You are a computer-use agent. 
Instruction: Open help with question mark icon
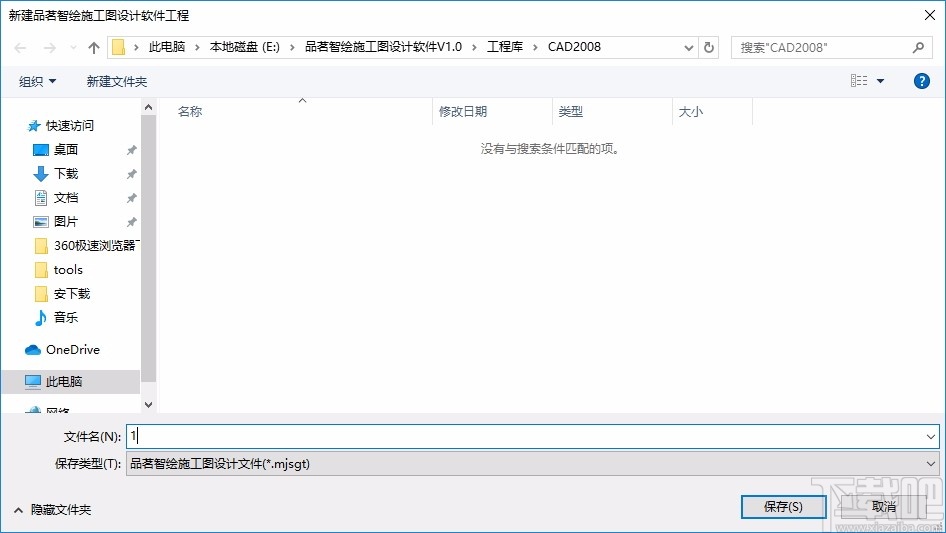click(921, 81)
